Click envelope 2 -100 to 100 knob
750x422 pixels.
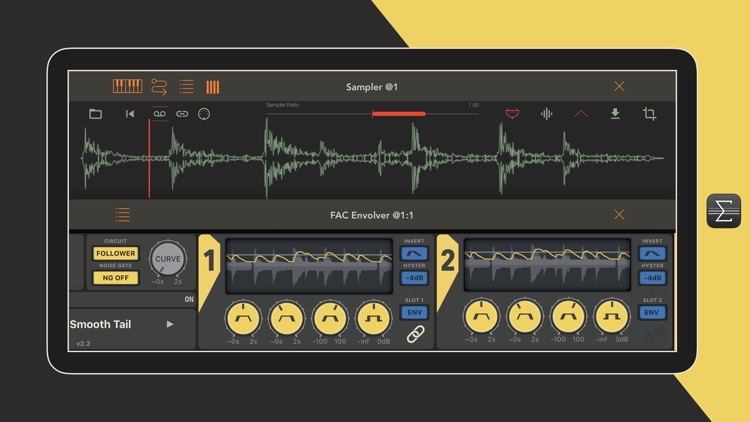click(x=568, y=316)
